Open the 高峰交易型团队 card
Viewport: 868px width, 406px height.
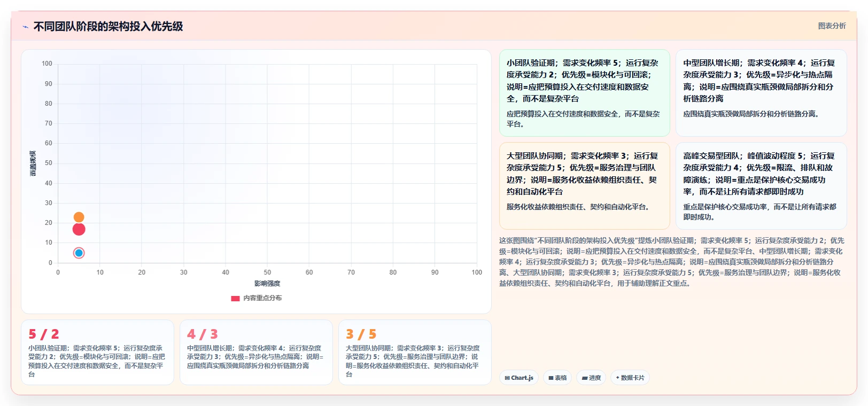click(761, 186)
